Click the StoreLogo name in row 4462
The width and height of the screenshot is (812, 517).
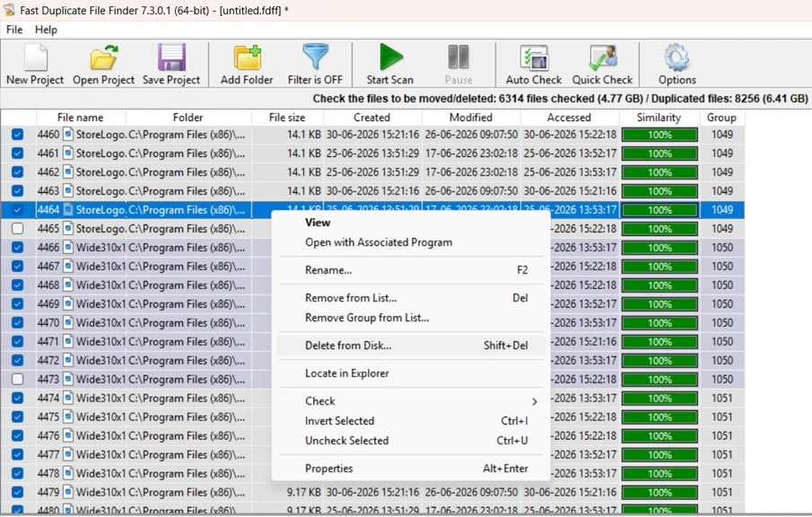pyautogui.click(x=101, y=172)
